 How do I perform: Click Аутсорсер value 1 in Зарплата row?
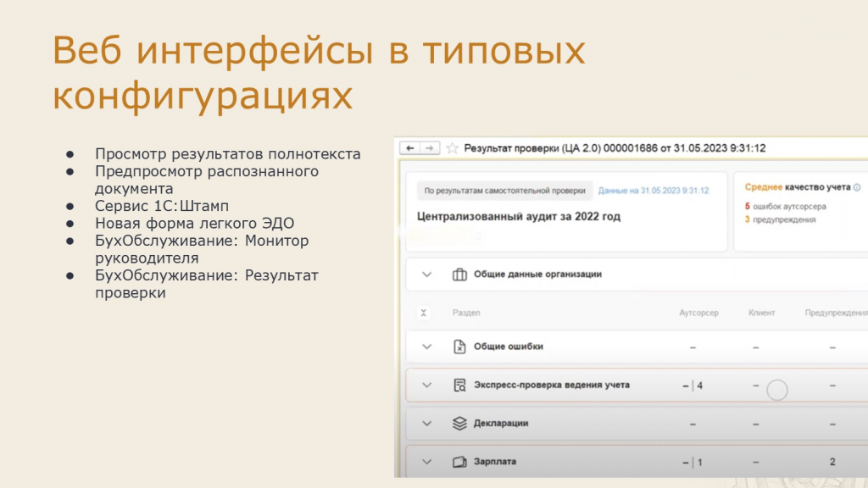(x=699, y=463)
